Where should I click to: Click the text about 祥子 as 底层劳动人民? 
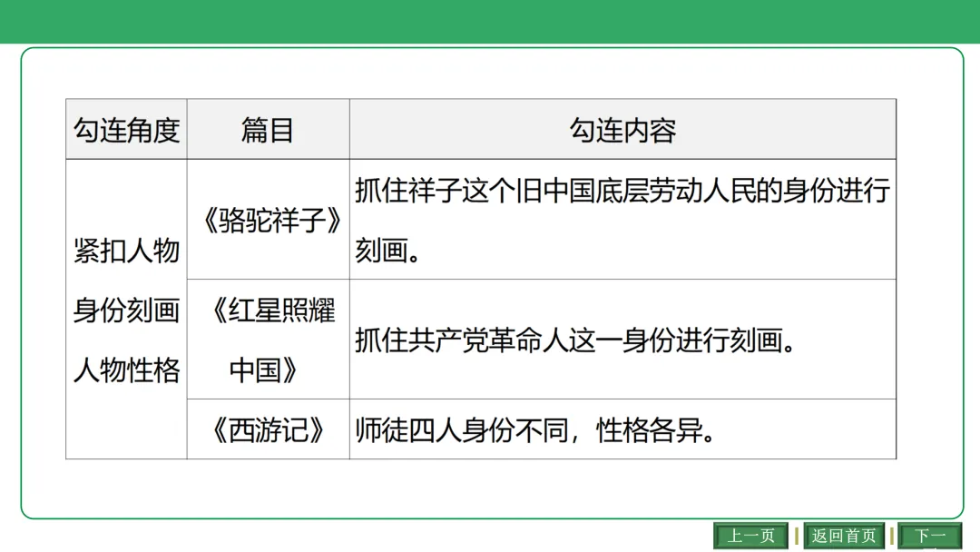coord(622,220)
